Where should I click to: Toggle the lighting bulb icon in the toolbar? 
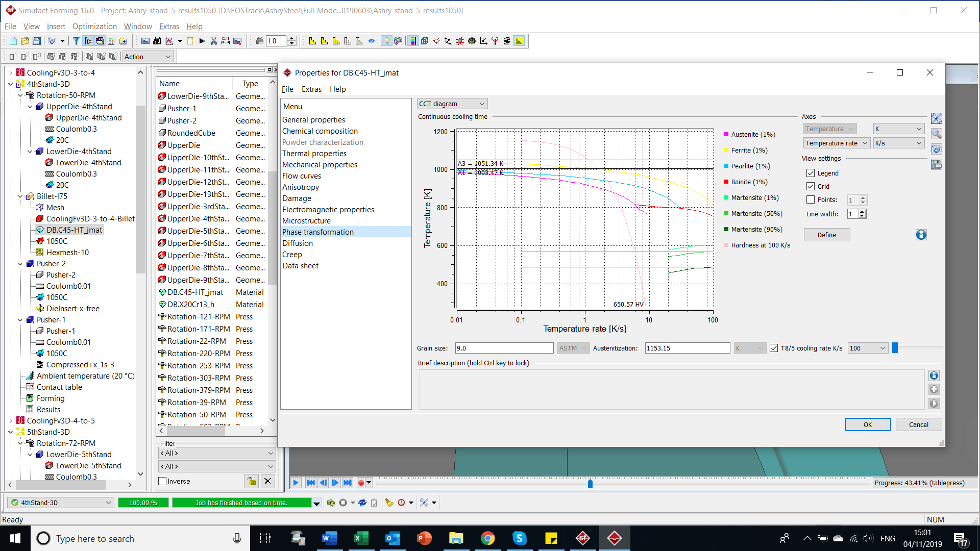[386, 41]
